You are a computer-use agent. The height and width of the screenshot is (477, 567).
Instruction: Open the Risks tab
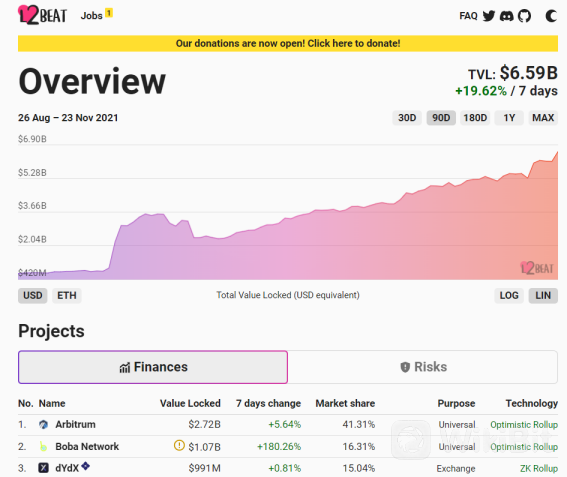423,367
